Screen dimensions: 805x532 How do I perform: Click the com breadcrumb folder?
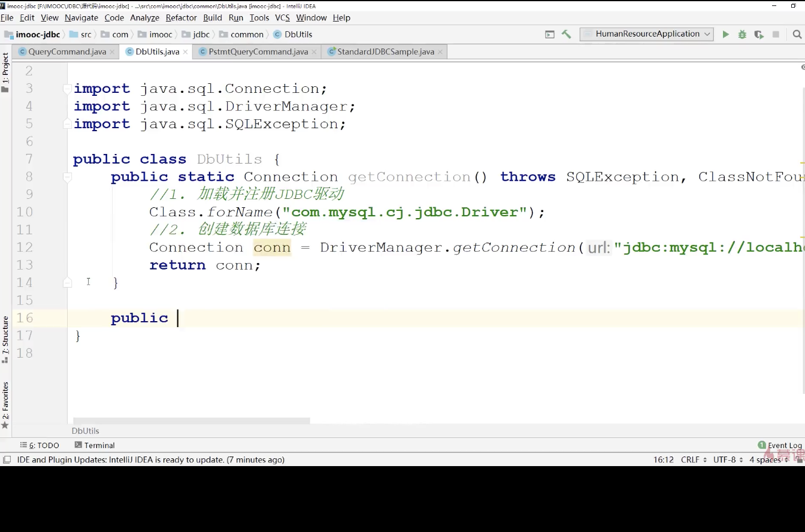(x=115, y=35)
